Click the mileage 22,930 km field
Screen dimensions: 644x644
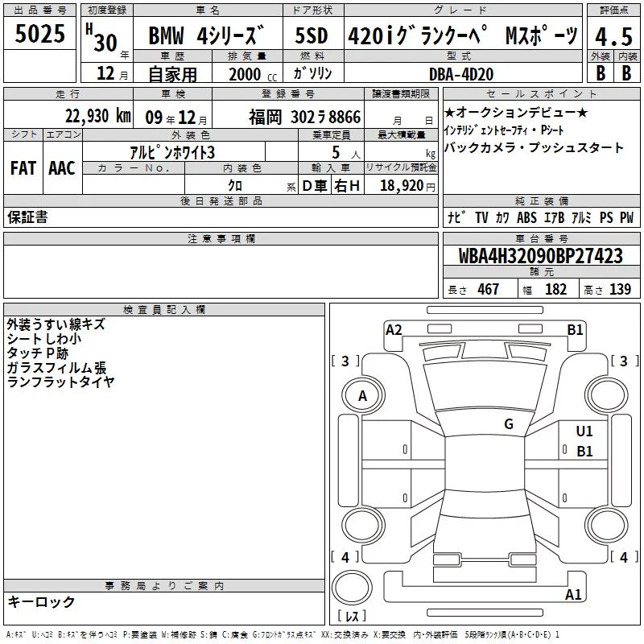click(x=68, y=116)
